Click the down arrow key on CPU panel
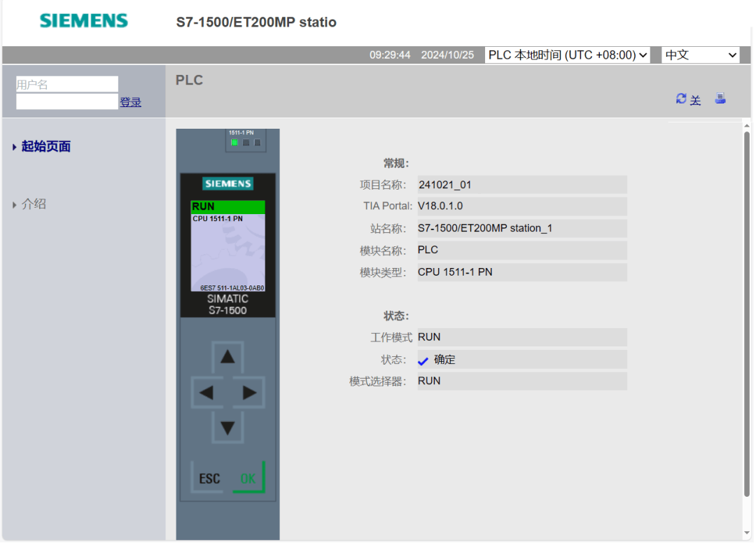This screenshot has height=543, width=756. pos(227,428)
